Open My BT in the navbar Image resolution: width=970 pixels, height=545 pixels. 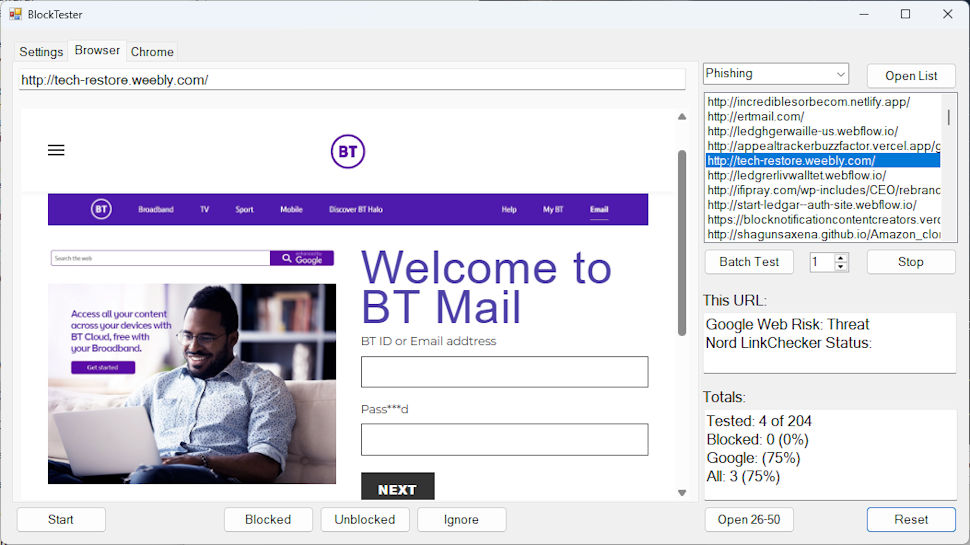[x=553, y=210]
